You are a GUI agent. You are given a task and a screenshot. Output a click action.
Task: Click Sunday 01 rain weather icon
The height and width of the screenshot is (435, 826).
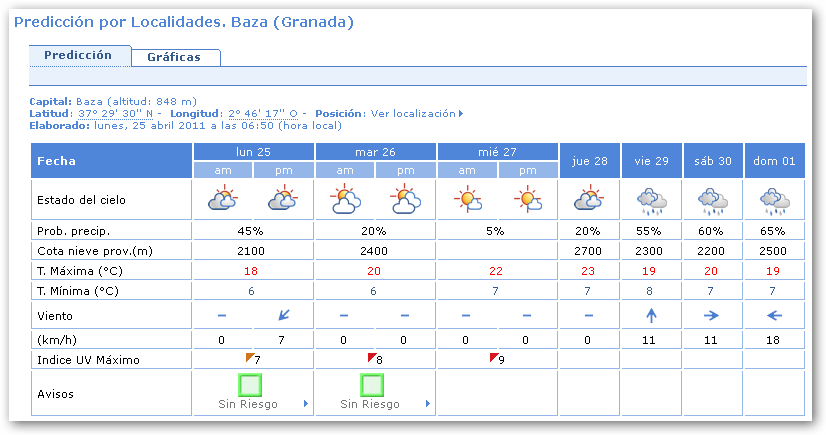774,201
